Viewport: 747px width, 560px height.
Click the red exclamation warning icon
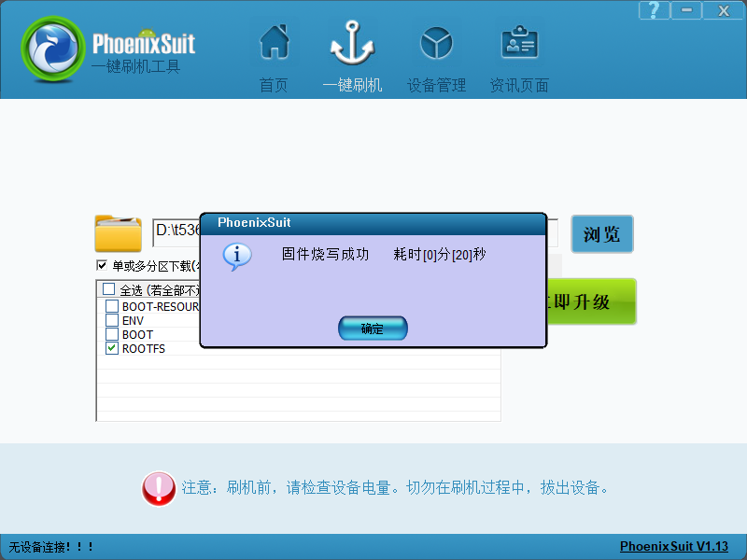pyautogui.click(x=159, y=488)
